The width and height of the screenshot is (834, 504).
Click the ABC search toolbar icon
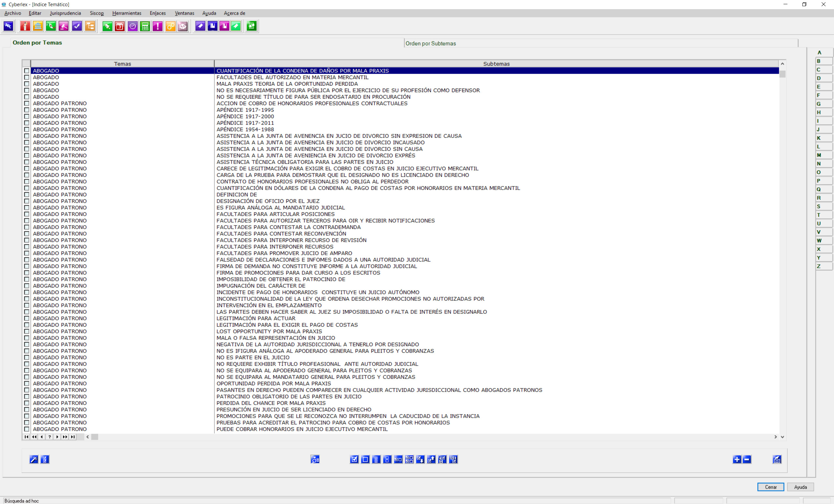8,26
